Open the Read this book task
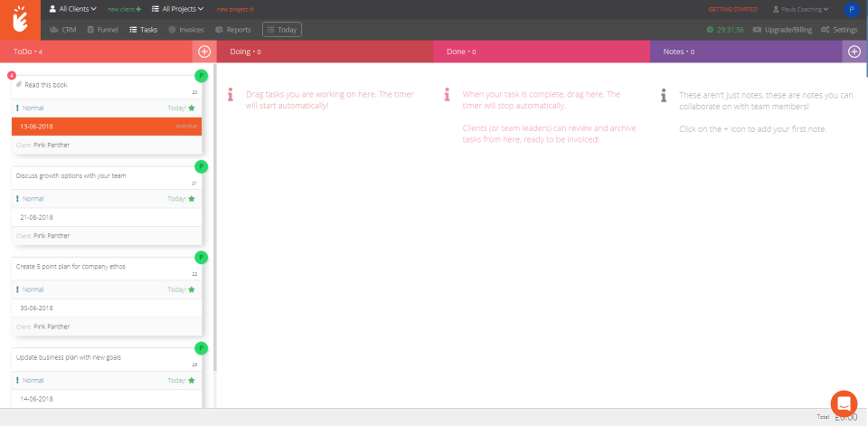The width and height of the screenshot is (868, 426). pos(46,85)
